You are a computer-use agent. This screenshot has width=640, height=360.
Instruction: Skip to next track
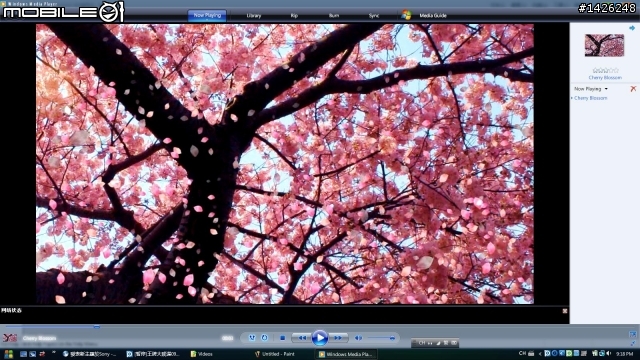tap(338, 338)
